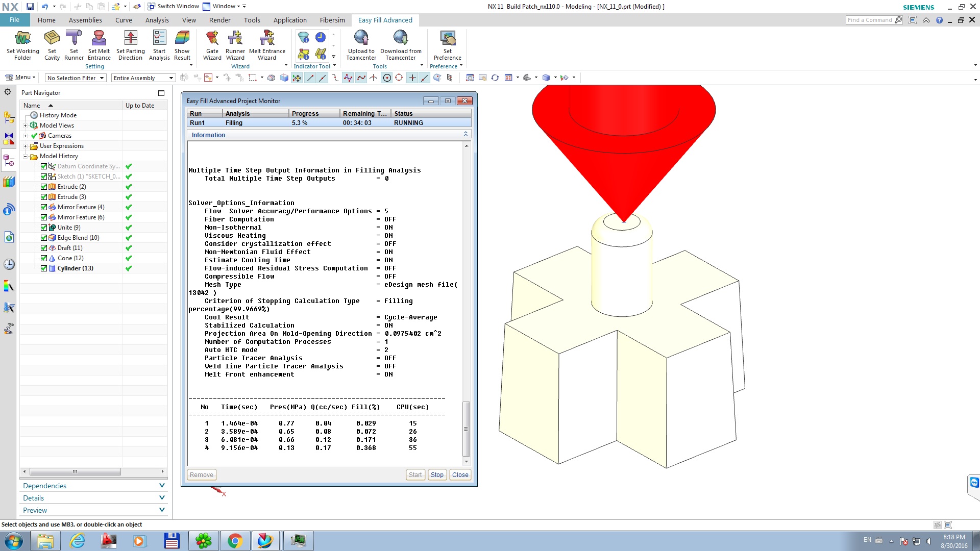The image size is (980, 551).
Task: Expand User Expressions node
Action: click(25, 146)
